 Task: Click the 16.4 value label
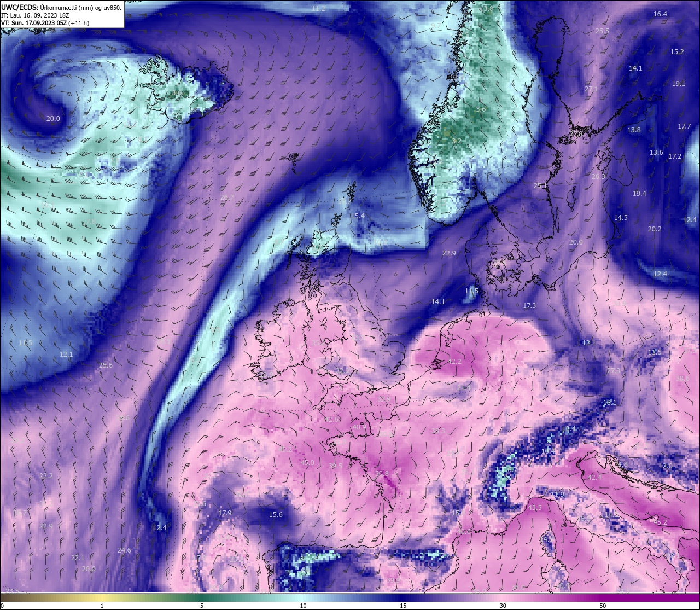(660, 14)
